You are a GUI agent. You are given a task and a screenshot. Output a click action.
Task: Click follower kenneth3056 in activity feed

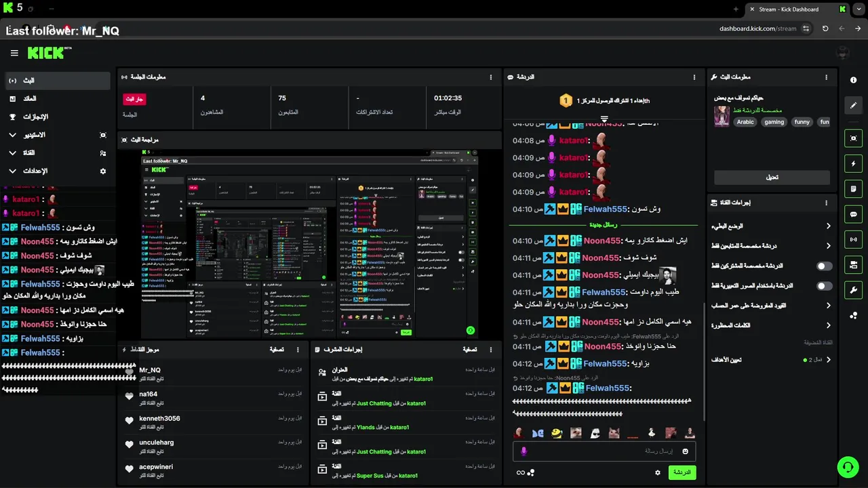(x=159, y=418)
